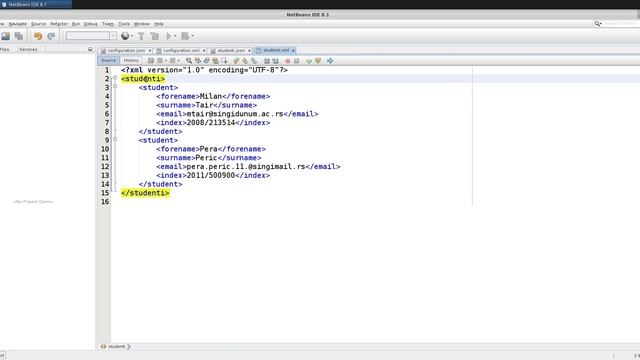The height and width of the screenshot is (360, 640).
Task: Click Next Bookmark icon
Action: pos(245,61)
